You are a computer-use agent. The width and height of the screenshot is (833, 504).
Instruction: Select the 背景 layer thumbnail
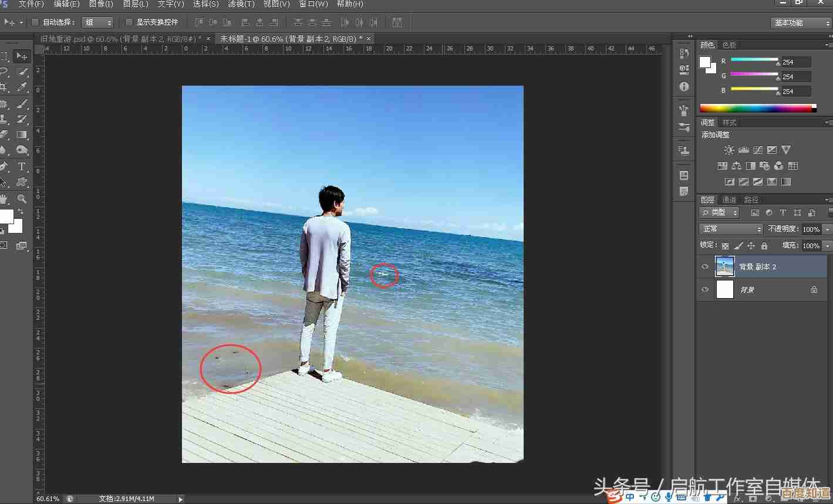[725, 289]
